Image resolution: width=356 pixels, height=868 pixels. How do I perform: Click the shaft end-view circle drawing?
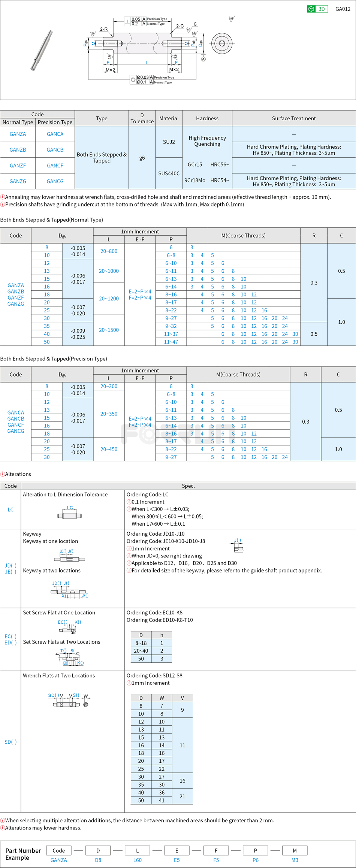click(222, 43)
